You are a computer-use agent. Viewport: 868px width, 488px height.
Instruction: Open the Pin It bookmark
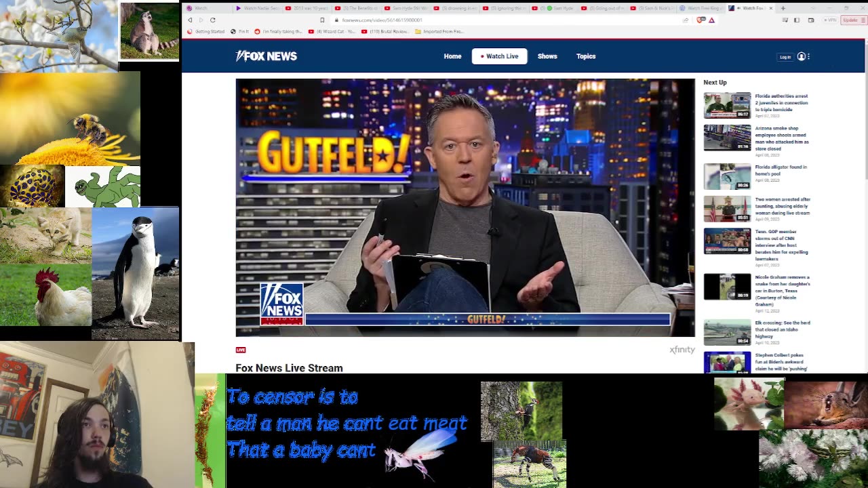[240, 31]
